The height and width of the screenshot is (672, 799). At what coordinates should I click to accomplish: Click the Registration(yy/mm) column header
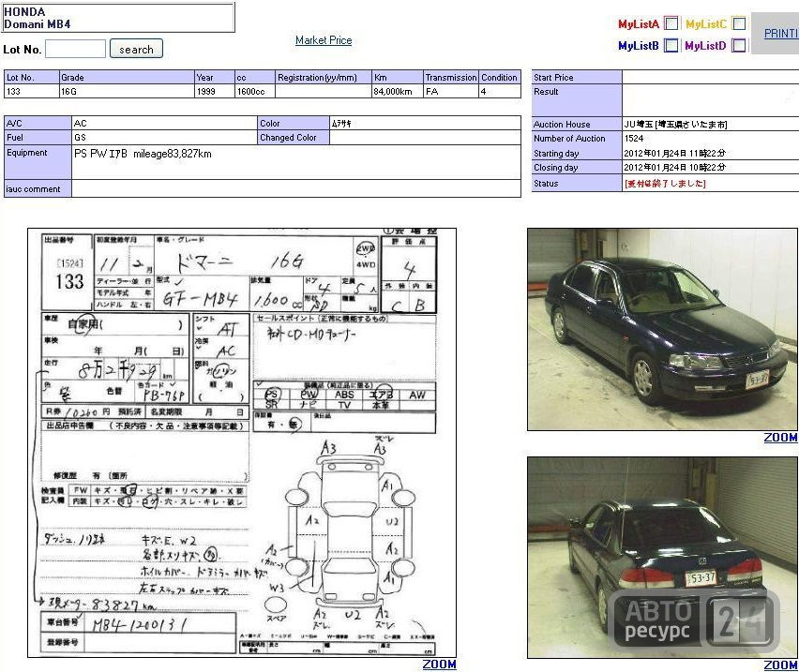coord(323,78)
